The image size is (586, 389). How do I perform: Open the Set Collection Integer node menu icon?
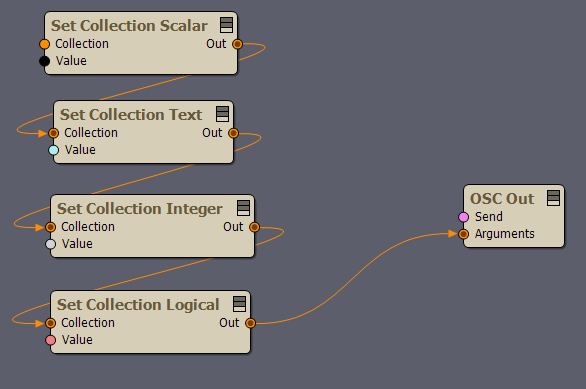[x=243, y=208]
